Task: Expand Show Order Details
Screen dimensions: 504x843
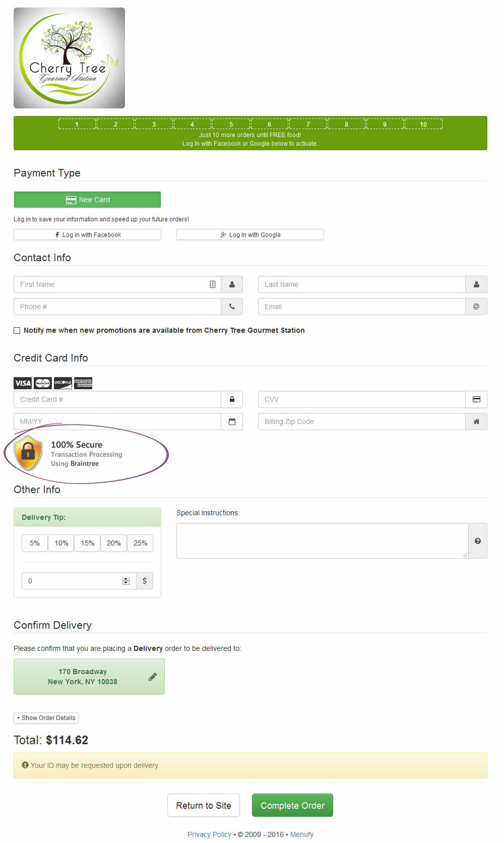Action: tap(46, 718)
